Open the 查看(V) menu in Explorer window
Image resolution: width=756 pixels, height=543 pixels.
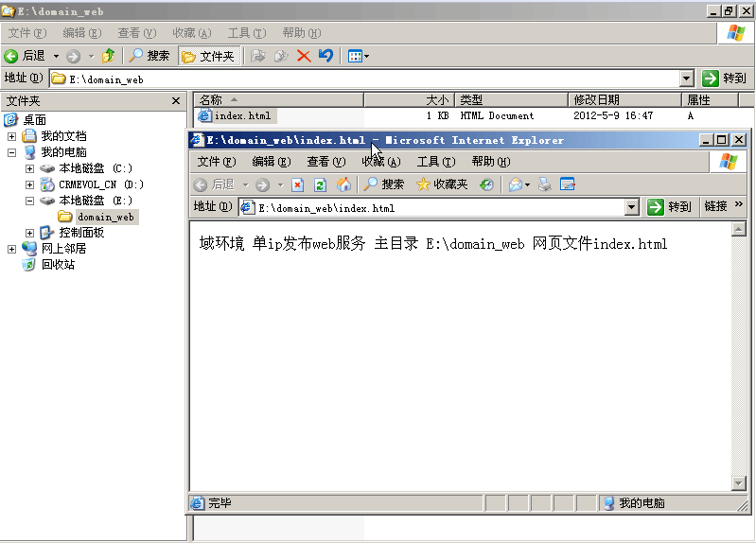point(136,33)
